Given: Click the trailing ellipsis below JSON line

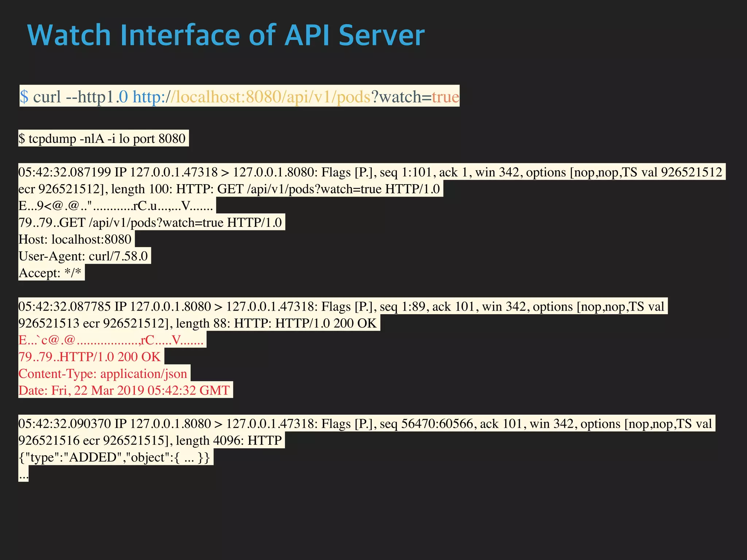Looking at the screenshot, I should click(x=23, y=475).
